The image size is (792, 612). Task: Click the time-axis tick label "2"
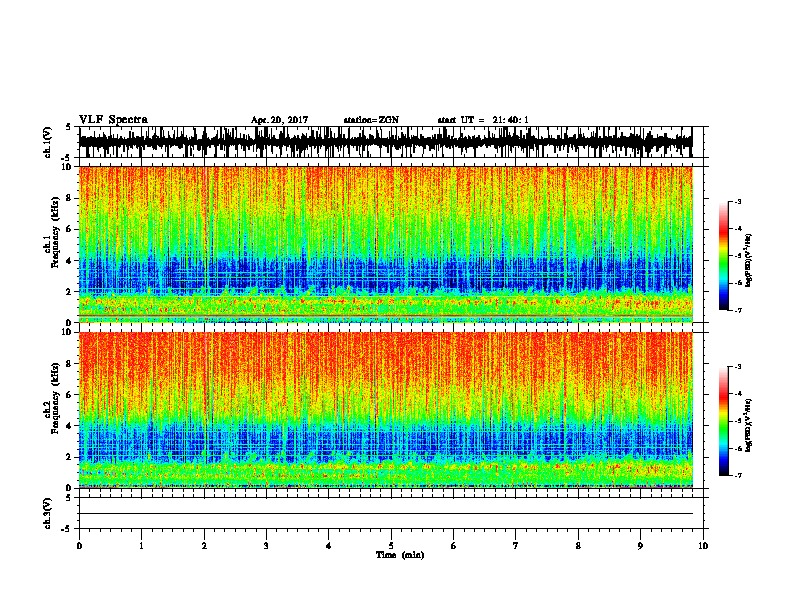point(204,546)
